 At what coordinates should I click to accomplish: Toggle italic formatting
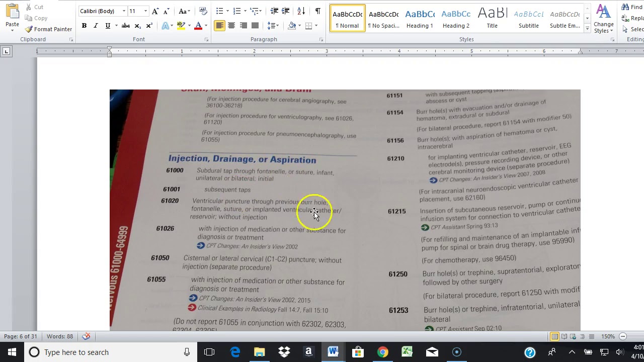(x=96, y=26)
